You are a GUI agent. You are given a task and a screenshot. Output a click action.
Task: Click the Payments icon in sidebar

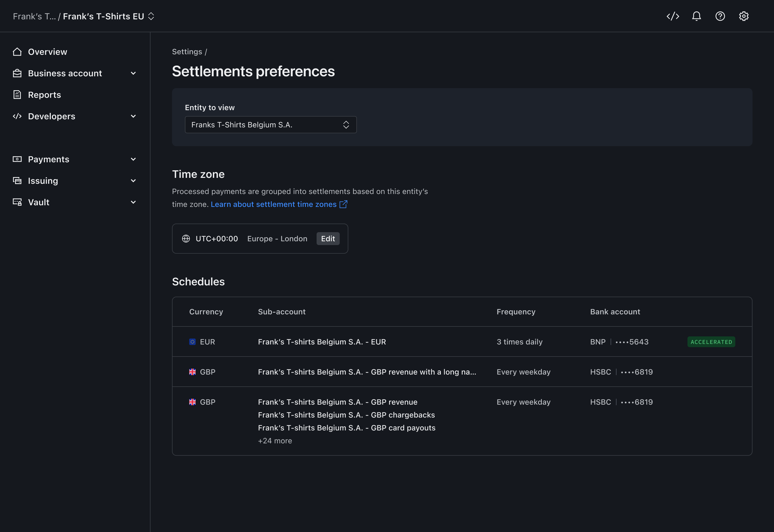click(17, 159)
